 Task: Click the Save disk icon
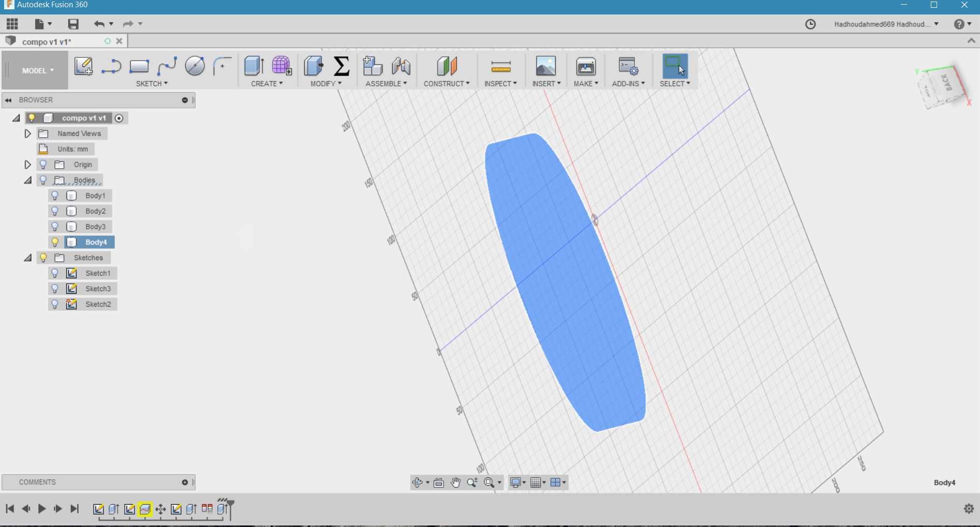[x=73, y=24]
